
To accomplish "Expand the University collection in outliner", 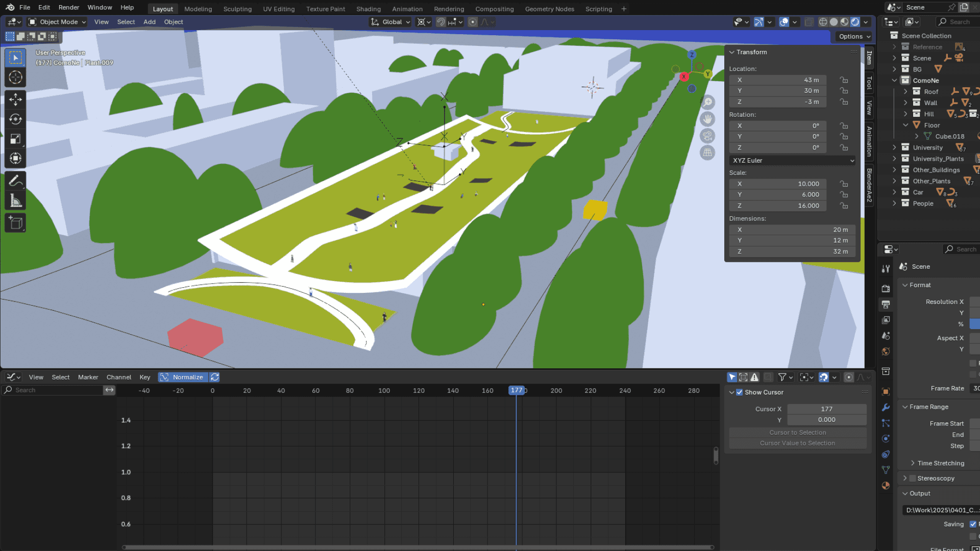I will 894,147.
